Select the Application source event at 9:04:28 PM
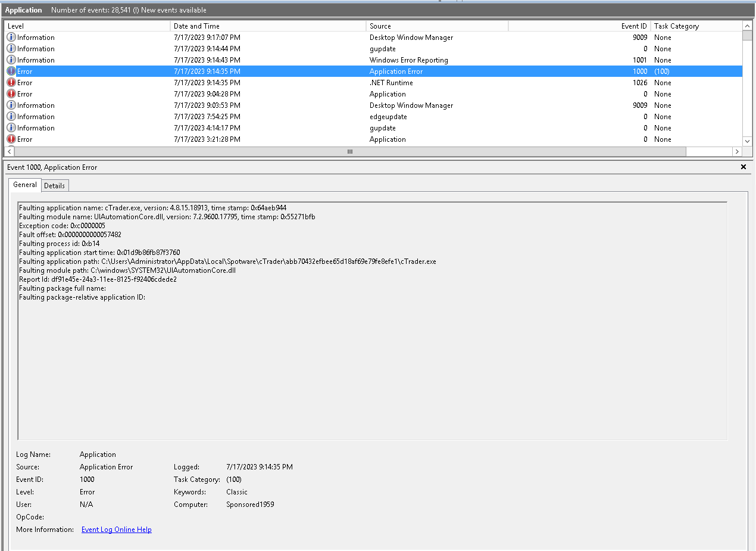756x551 pixels. pyautogui.click(x=373, y=94)
